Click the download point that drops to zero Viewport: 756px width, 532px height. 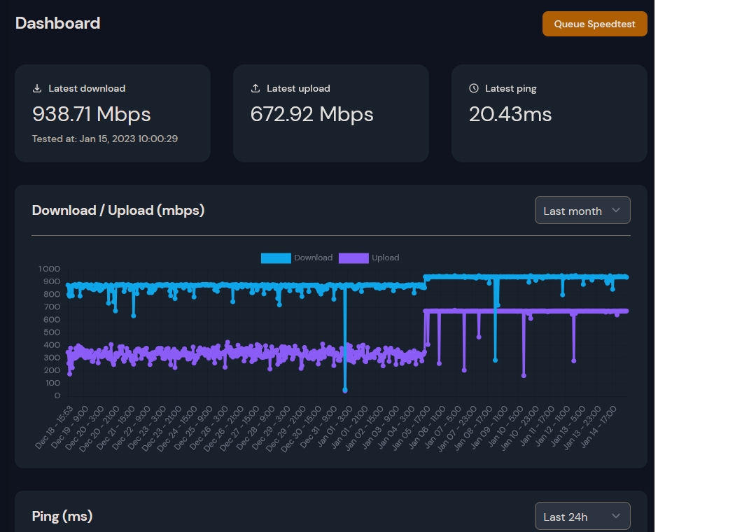point(345,390)
